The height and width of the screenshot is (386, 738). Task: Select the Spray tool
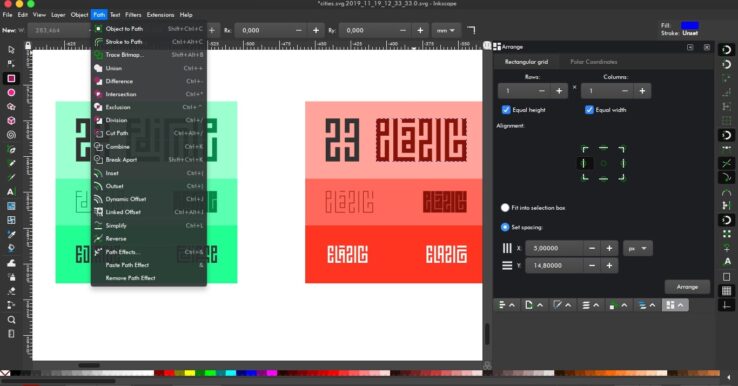click(11, 277)
